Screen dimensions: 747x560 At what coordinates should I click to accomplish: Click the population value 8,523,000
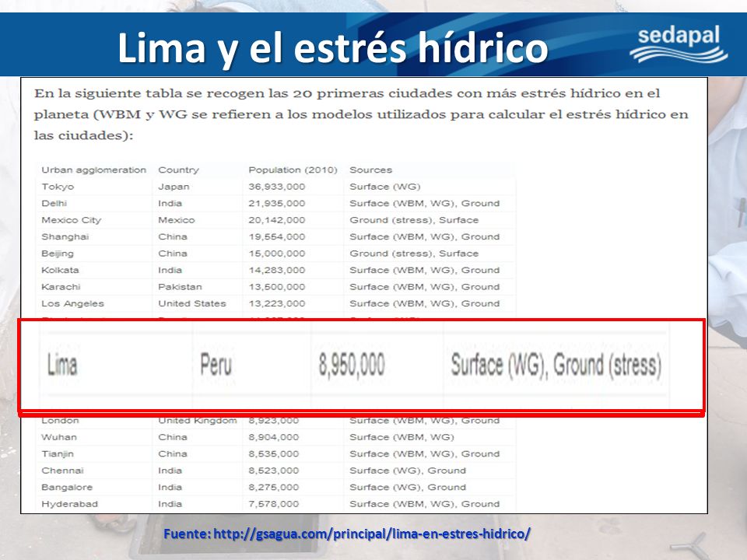[273, 471]
